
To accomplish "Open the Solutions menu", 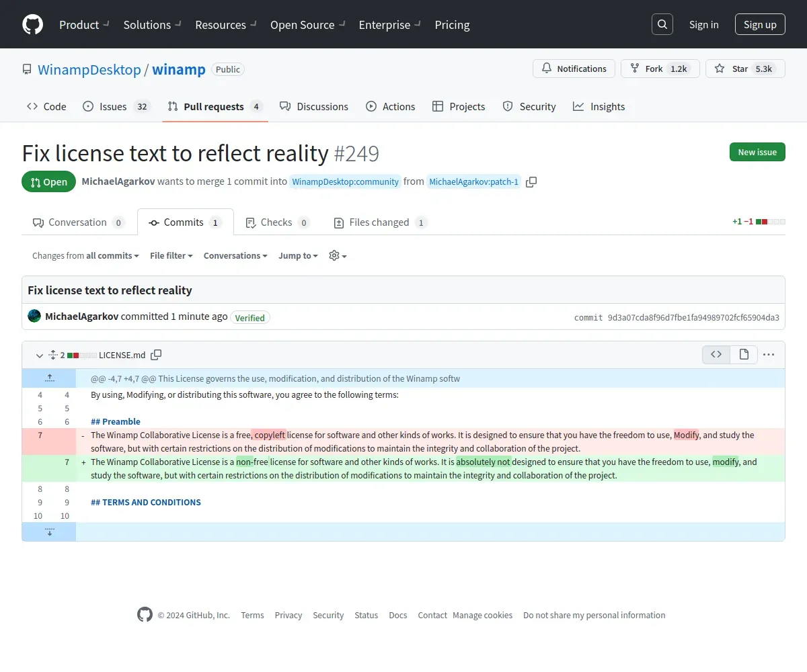I will click(x=153, y=24).
